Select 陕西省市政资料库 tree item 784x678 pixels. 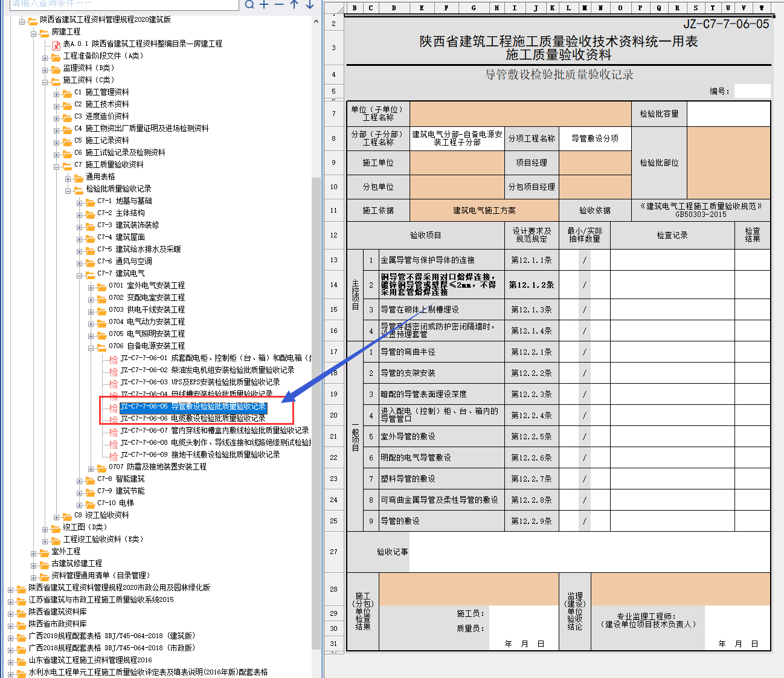(x=57, y=624)
